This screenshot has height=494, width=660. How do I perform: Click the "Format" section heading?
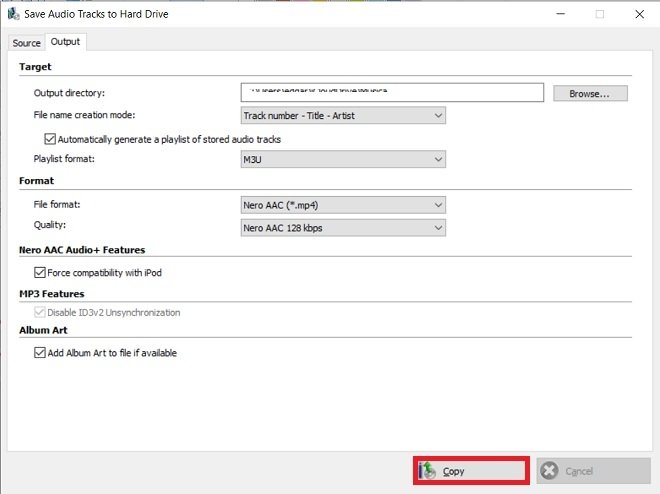pos(37,181)
